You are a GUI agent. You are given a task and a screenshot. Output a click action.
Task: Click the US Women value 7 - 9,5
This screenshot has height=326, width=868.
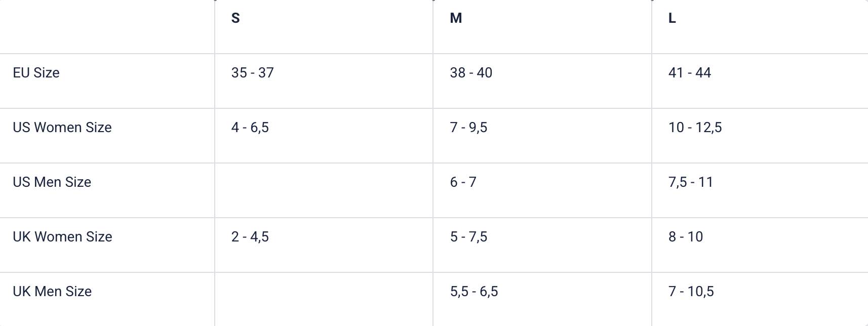point(468,128)
